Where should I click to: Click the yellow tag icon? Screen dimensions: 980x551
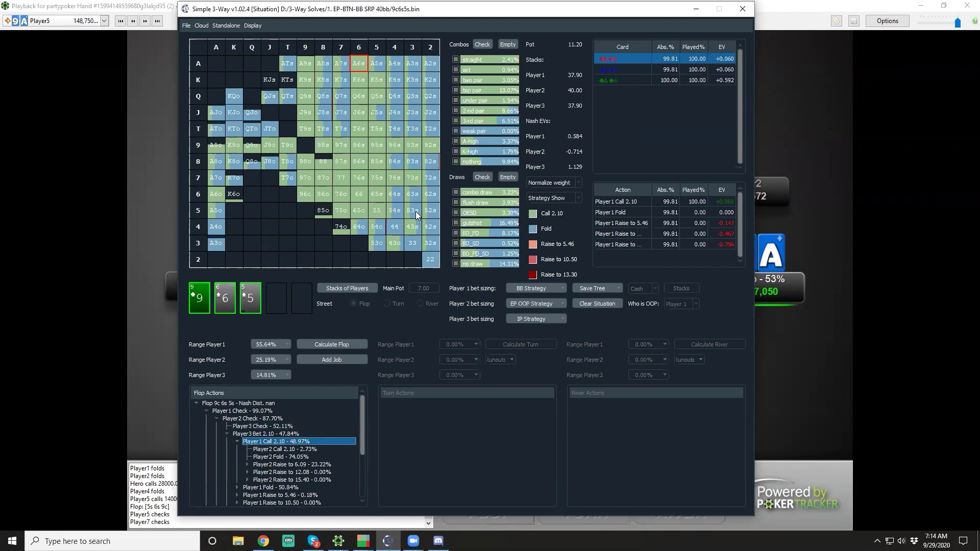836,21
